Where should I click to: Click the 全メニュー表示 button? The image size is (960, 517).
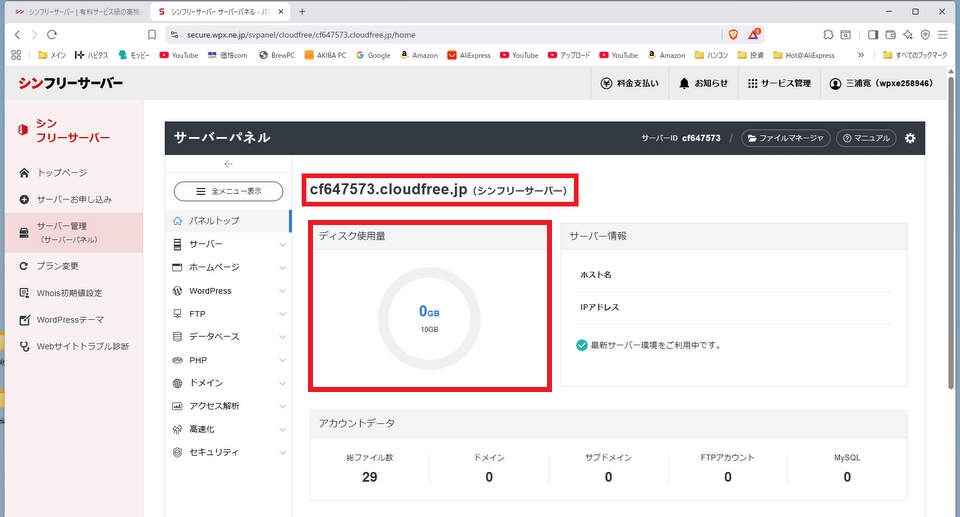[228, 191]
